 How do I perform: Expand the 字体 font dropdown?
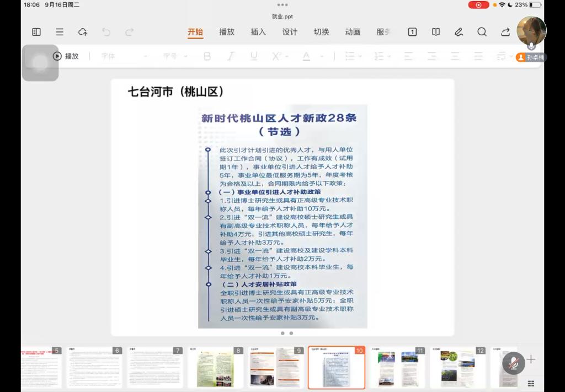pos(124,56)
